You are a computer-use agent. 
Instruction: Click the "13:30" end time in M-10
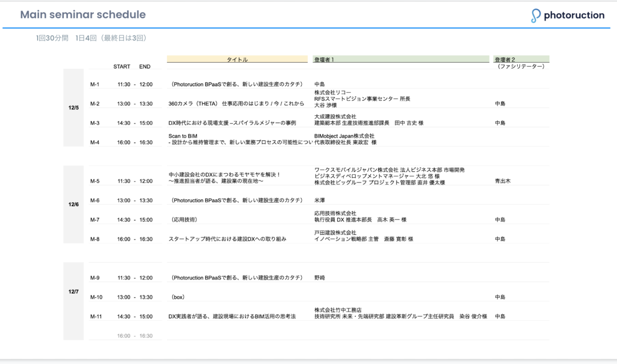click(x=146, y=297)
